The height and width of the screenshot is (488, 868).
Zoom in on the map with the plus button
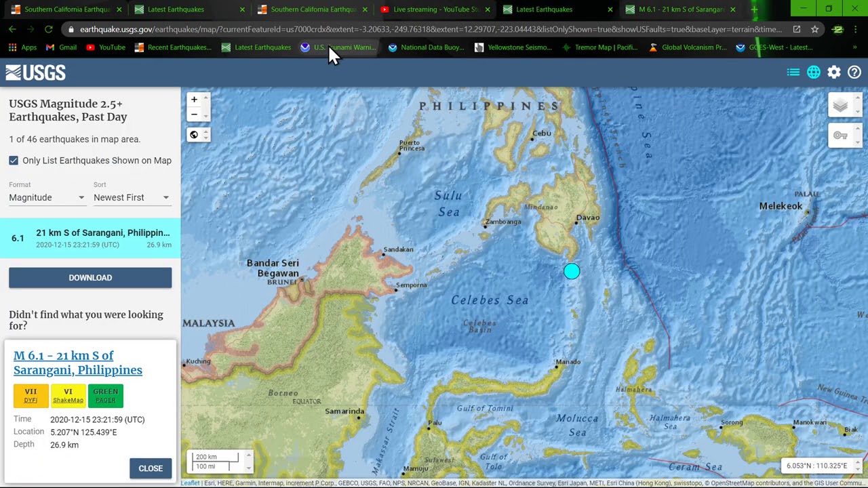(194, 100)
